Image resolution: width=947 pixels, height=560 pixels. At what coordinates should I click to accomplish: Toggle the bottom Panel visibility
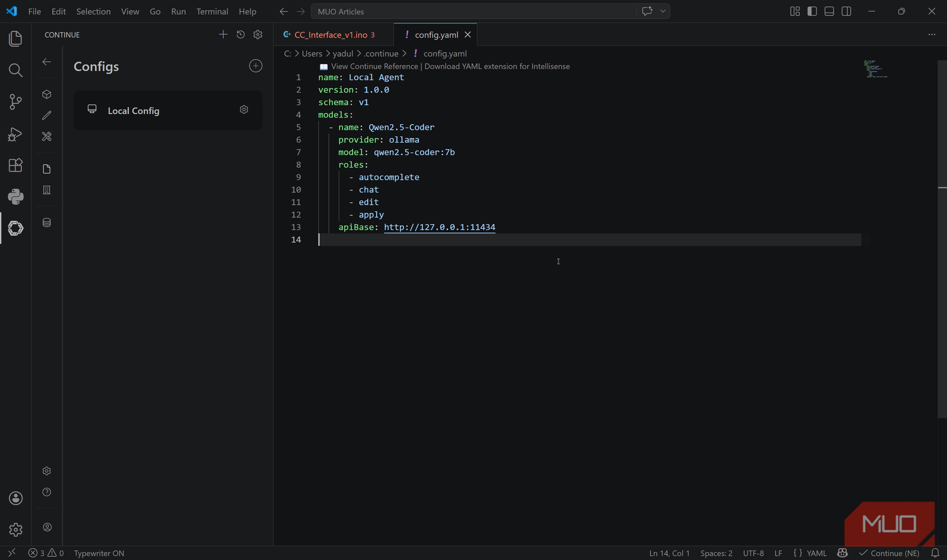[829, 11]
